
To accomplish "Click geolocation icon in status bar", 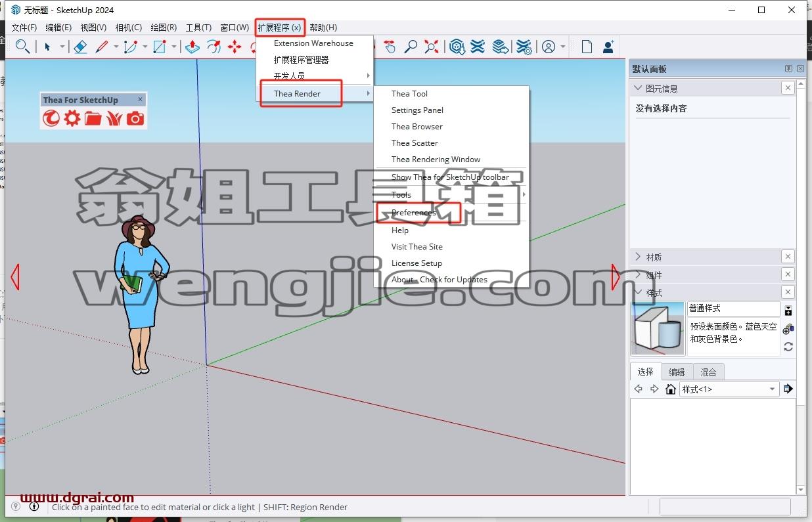I will click(16, 506).
